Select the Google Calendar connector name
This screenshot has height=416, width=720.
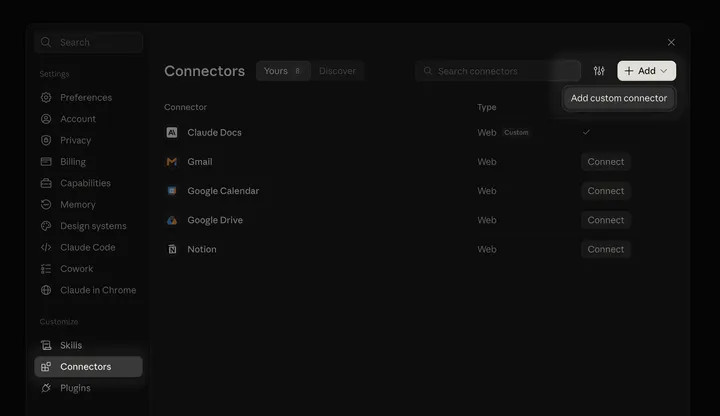[223, 191]
